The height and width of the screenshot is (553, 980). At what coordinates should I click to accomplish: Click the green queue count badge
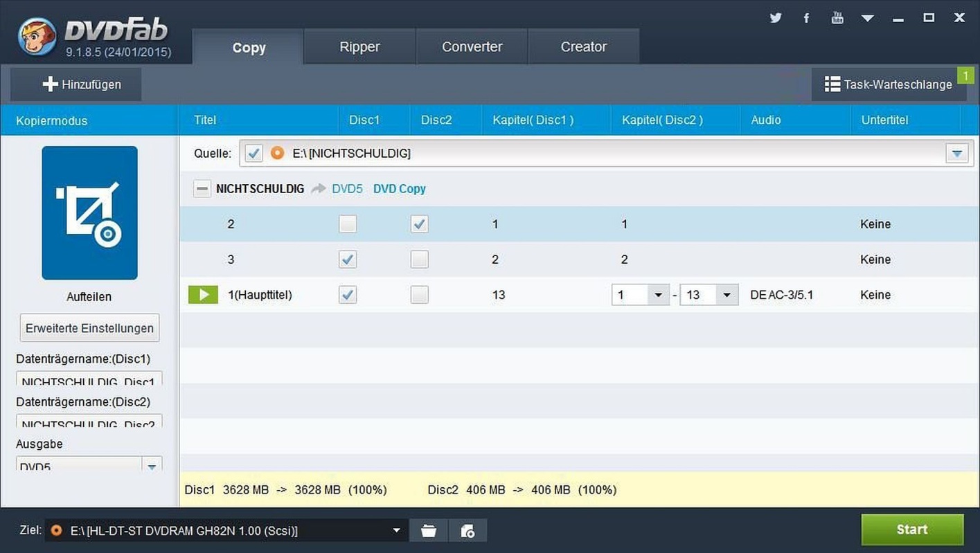pyautogui.click(x=965, y=75)
